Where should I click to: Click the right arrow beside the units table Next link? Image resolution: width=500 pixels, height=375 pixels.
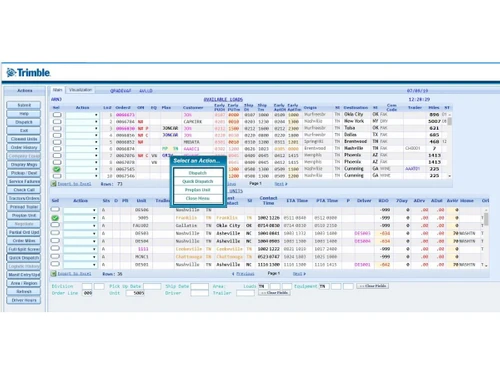click(x=304, y=274)
